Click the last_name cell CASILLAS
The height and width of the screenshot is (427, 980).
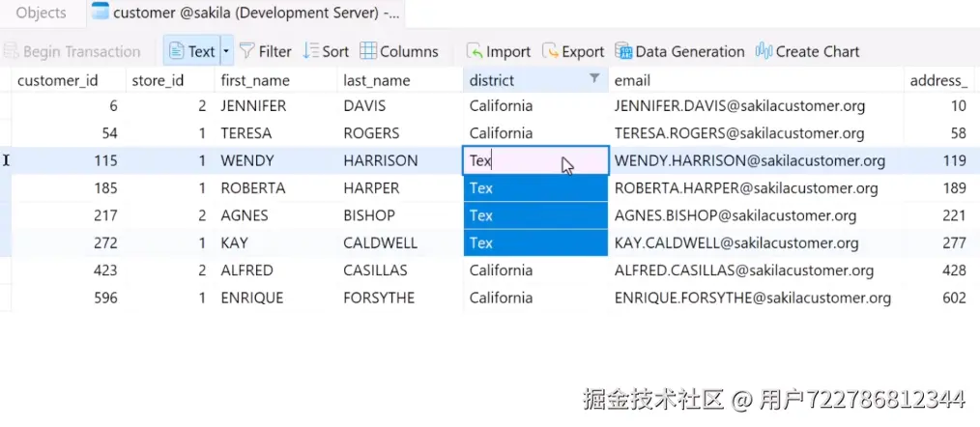click(376, 270)
